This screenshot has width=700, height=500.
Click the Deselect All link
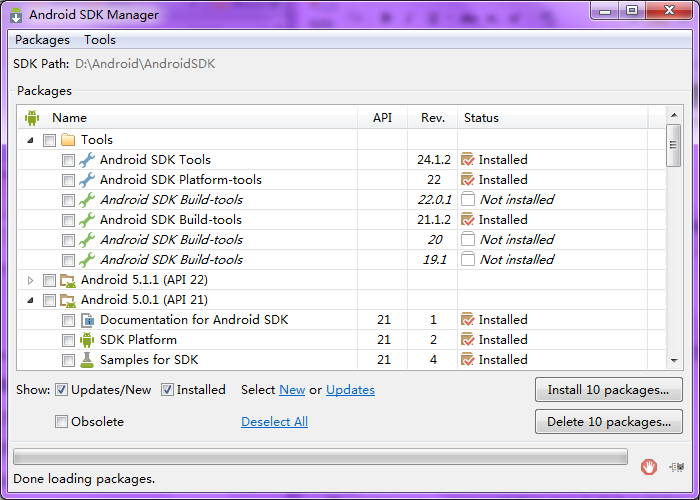point(274,422)
